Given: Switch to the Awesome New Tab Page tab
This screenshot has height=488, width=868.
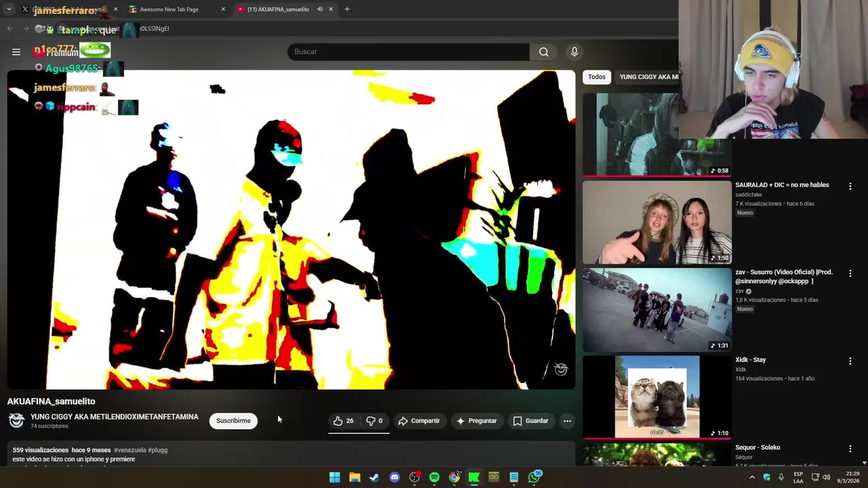Looking at the screenshot, I should pos(178,9).
